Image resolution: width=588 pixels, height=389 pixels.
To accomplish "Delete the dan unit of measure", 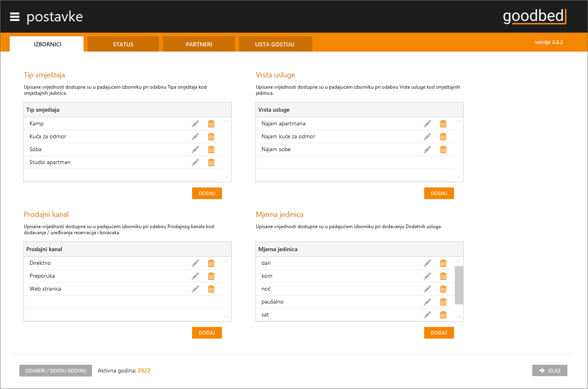I will 443,263.
